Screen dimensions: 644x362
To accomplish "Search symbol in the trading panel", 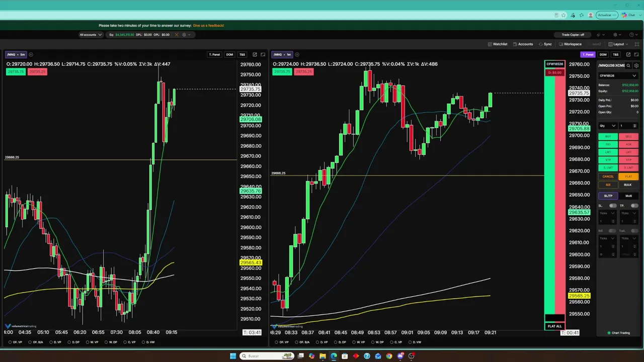I will pos(628,65).
